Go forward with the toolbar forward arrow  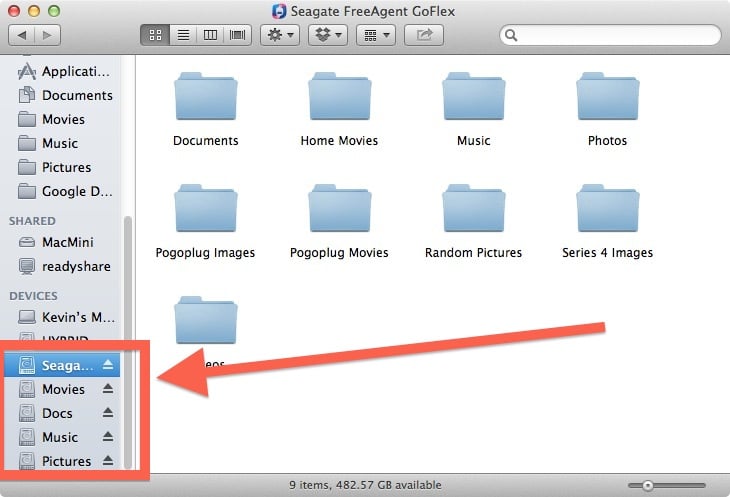click(47, 35)
